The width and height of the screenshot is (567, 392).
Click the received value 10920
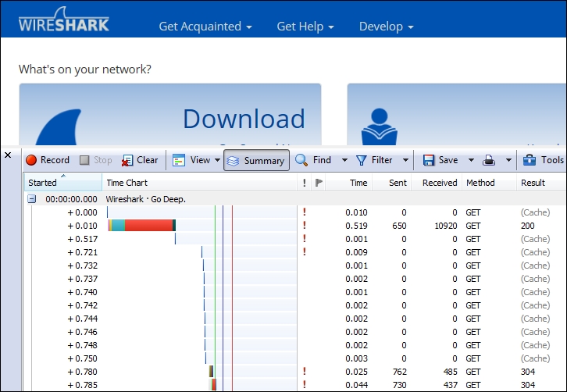click(445, 226)
